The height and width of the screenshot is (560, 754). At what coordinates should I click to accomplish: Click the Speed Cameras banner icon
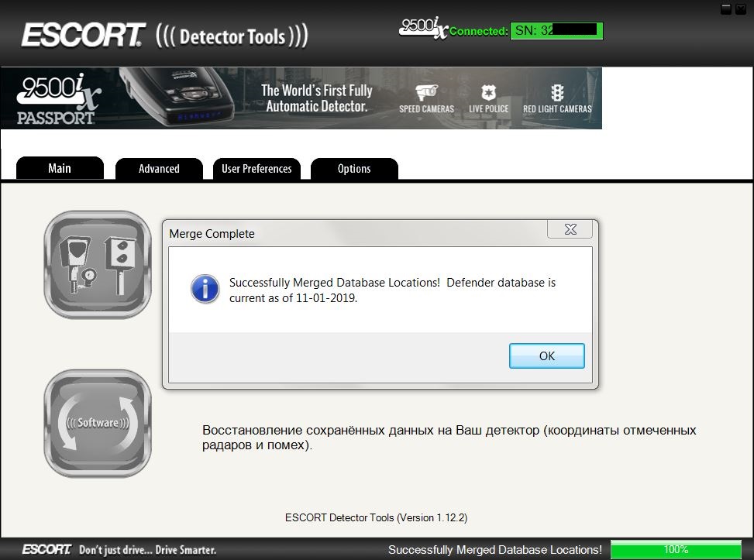coord(426,94)
